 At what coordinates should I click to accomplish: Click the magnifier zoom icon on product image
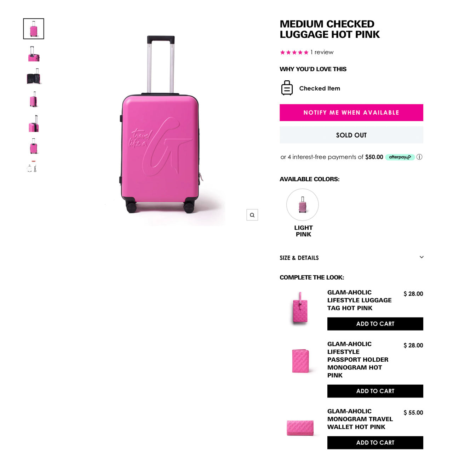(252, 215)
